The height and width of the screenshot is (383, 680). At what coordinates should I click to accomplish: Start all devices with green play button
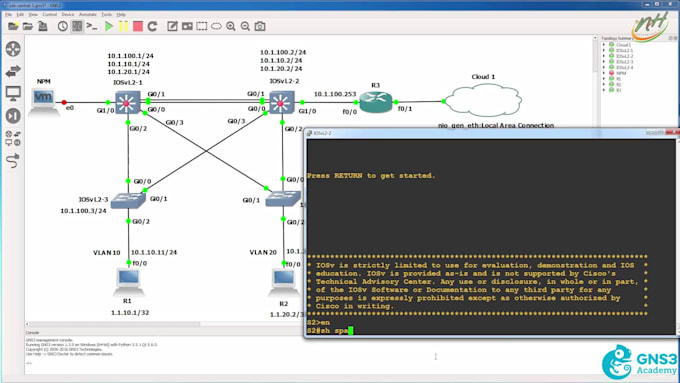coord(108,26)
